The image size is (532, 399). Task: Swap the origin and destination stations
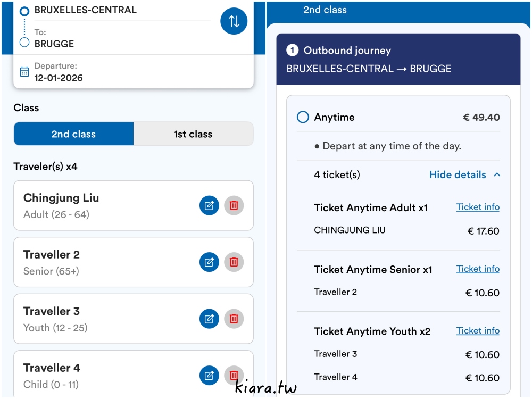(234, 21)
